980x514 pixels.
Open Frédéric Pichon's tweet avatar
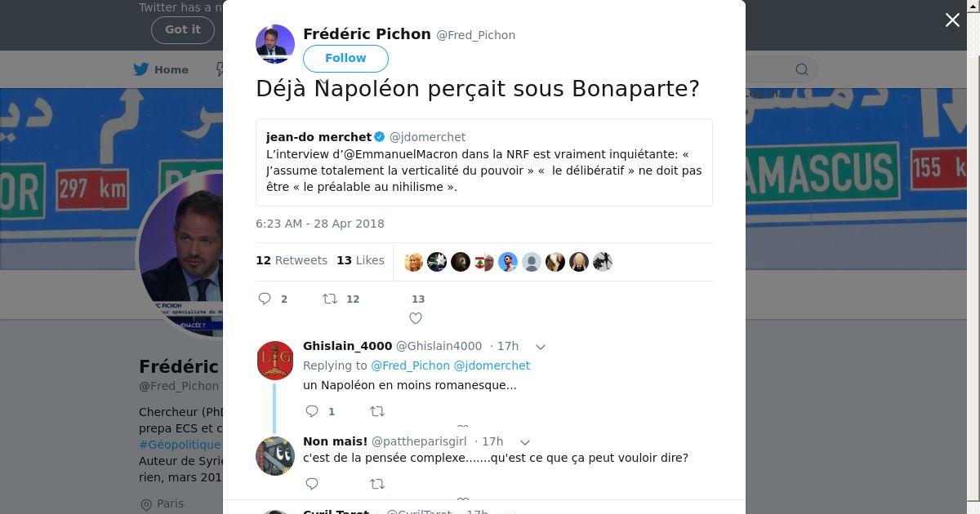275,44
